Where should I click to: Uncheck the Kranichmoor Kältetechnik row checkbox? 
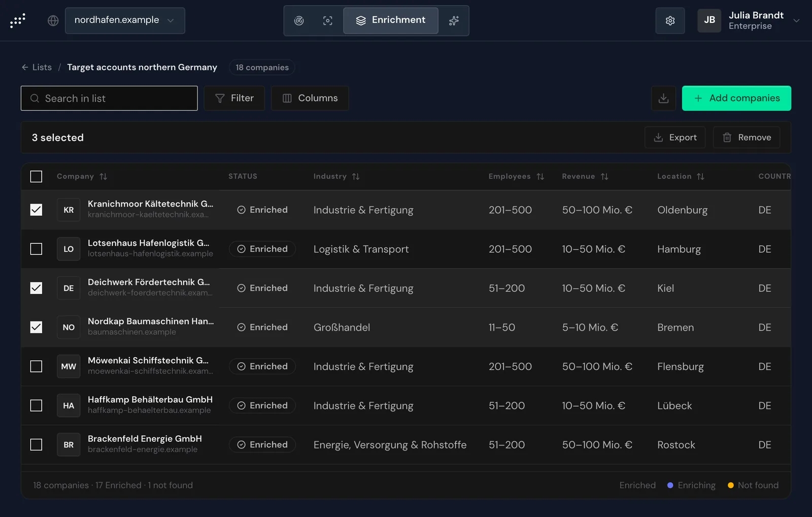[x=36, y=210]
